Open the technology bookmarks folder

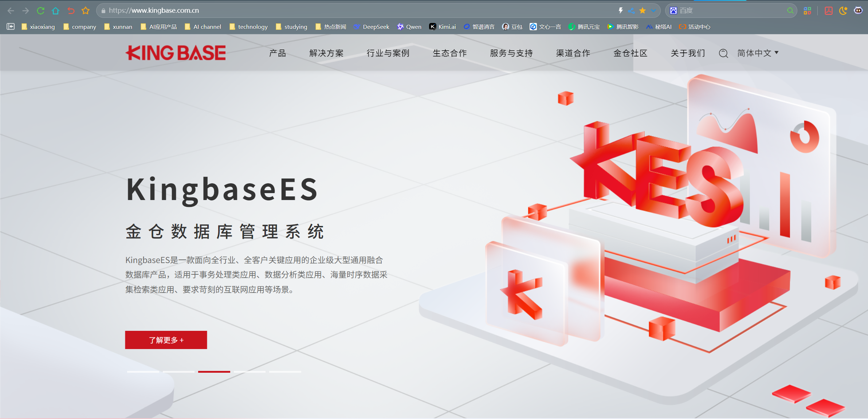(x=248, y=27)
